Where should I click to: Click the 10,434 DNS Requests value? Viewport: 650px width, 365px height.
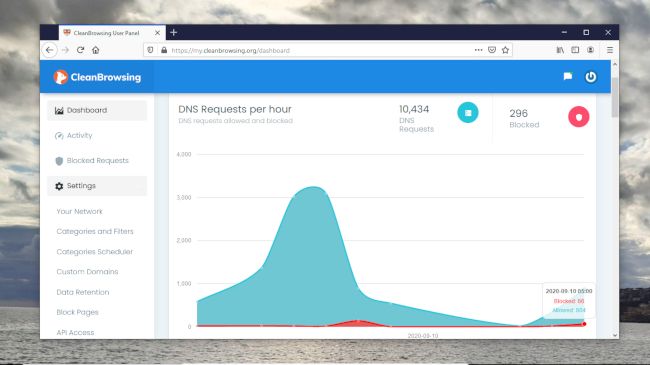414,110
